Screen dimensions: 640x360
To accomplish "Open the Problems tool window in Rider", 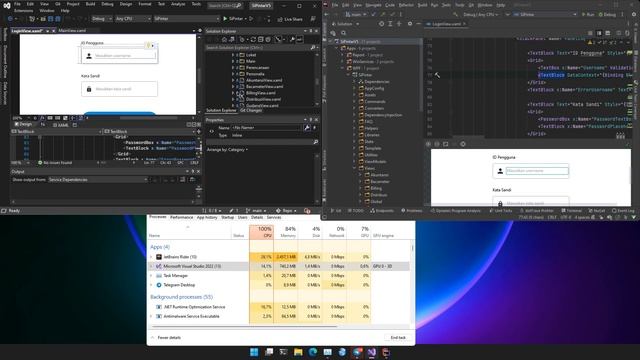I will 411,211.
